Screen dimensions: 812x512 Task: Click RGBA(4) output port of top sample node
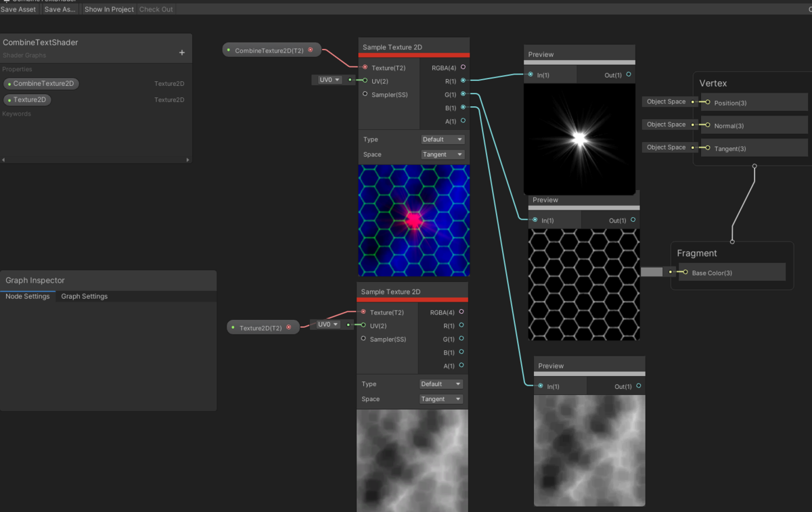(463, 68)
